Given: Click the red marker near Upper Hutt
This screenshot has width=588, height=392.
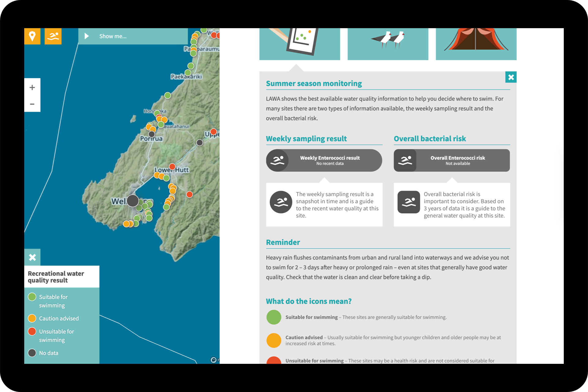Looking at the screenshot, I should pos(213,132).
